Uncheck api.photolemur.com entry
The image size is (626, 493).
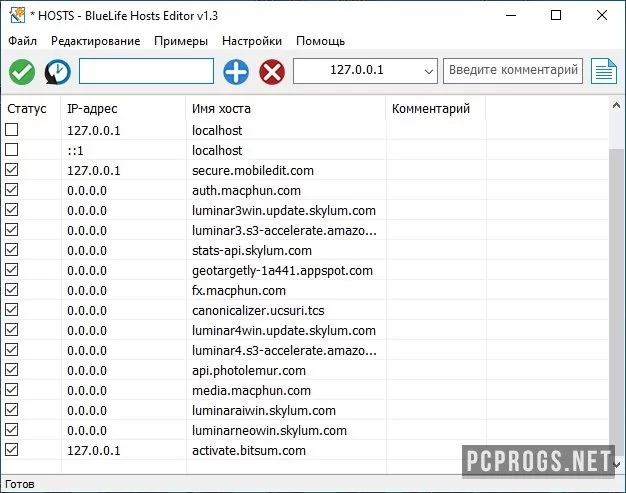click(x=12, y=370)
